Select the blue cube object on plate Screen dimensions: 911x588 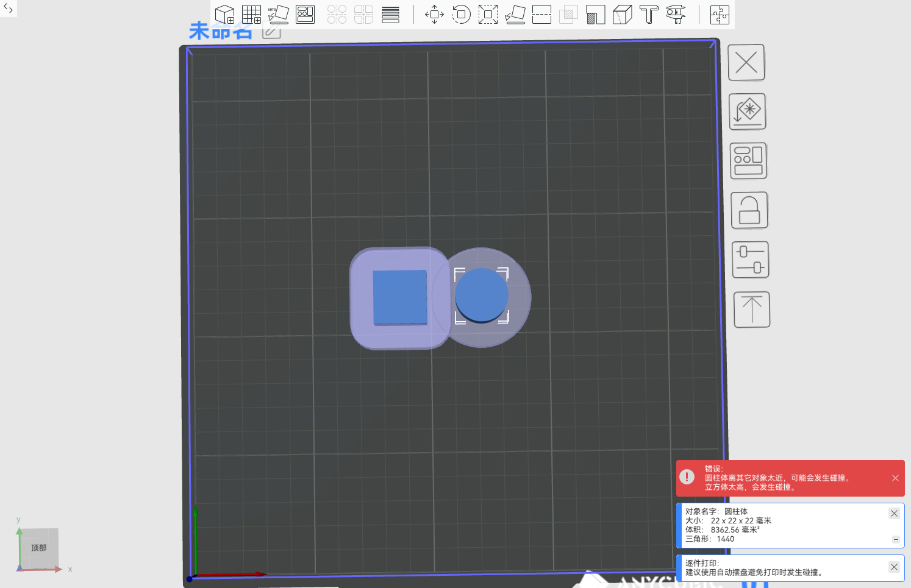pos(399,297)
